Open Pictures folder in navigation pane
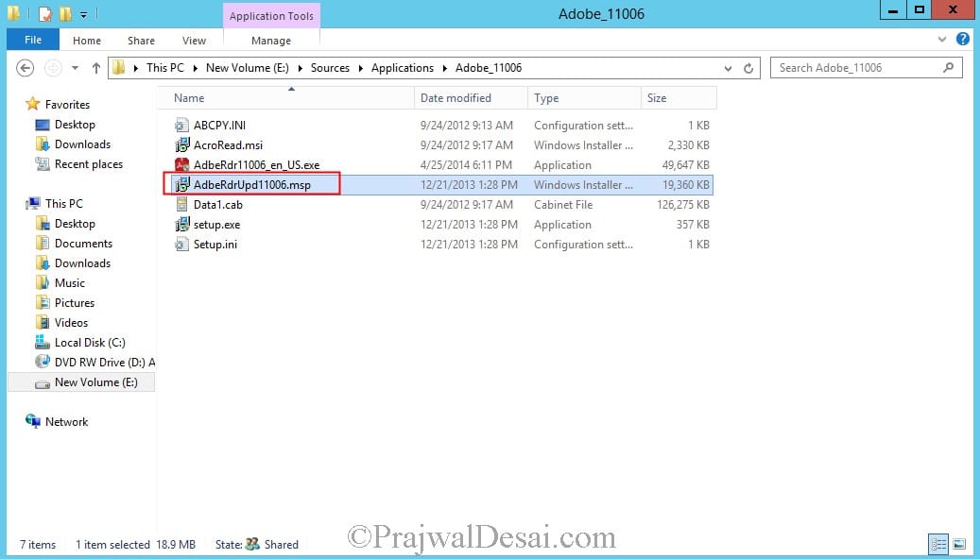Viewport: 980px width, 559px height. click(x=75, y=303)
